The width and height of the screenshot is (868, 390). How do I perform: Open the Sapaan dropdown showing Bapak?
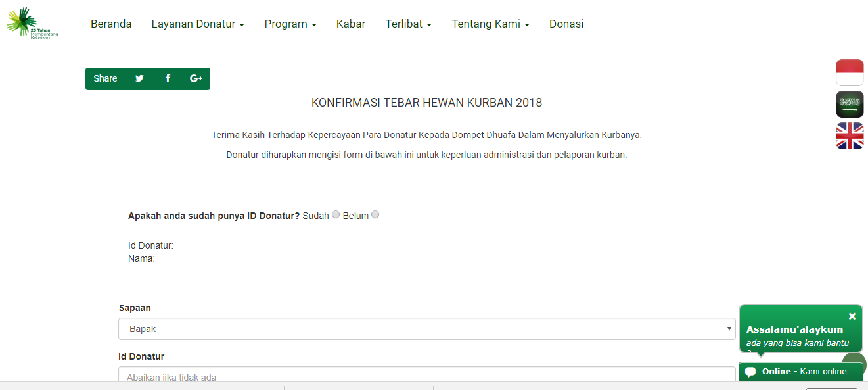pyautogui.click(x=426, y=329)
